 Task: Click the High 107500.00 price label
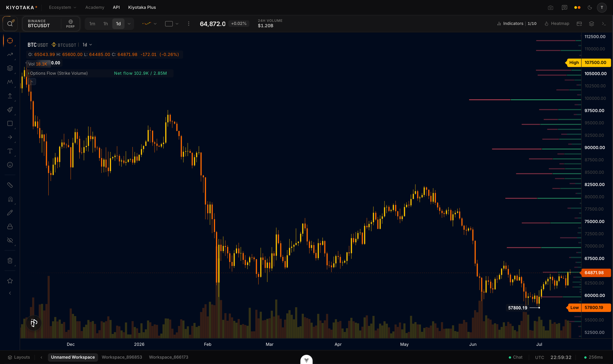point(588,62)
